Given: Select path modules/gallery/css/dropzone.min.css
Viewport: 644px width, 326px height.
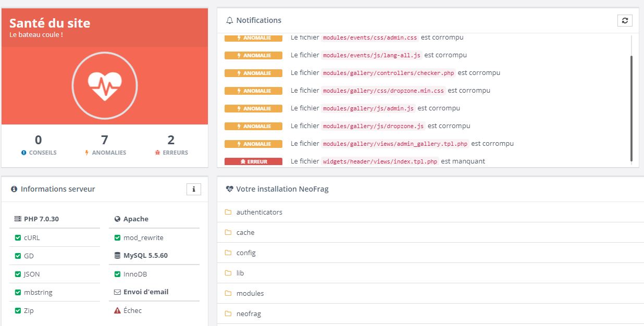Looking at the screenshot, I should 383,91.
